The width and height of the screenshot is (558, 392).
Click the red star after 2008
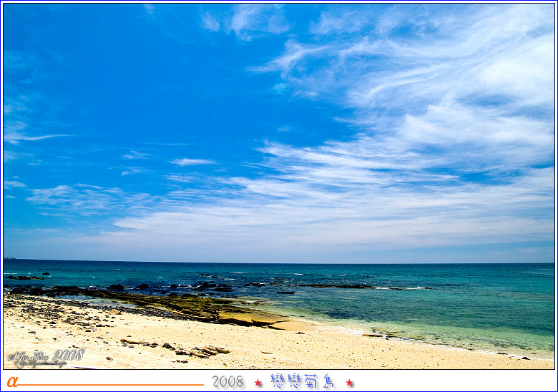point(258,383)
